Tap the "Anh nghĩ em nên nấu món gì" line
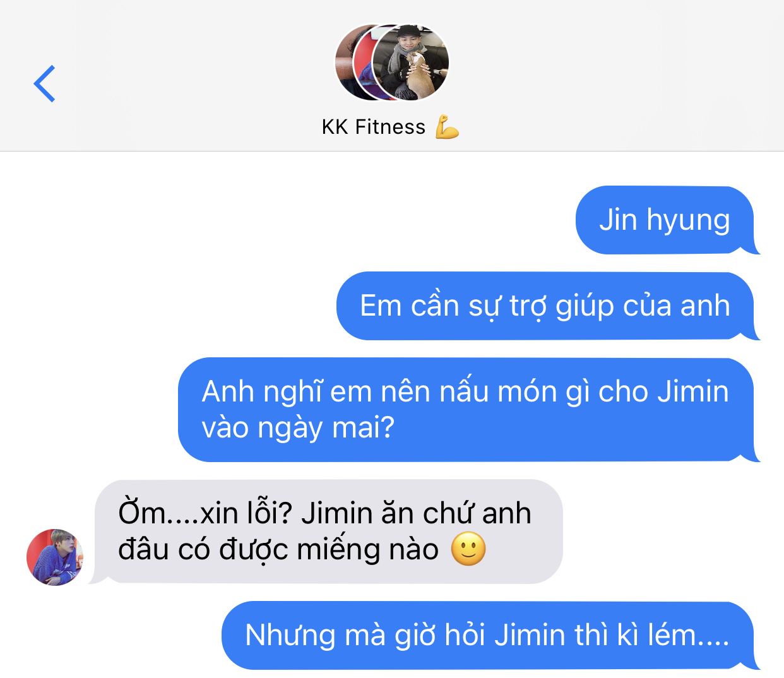The height and width of the screenshot is (678, 784). (465, 391)
